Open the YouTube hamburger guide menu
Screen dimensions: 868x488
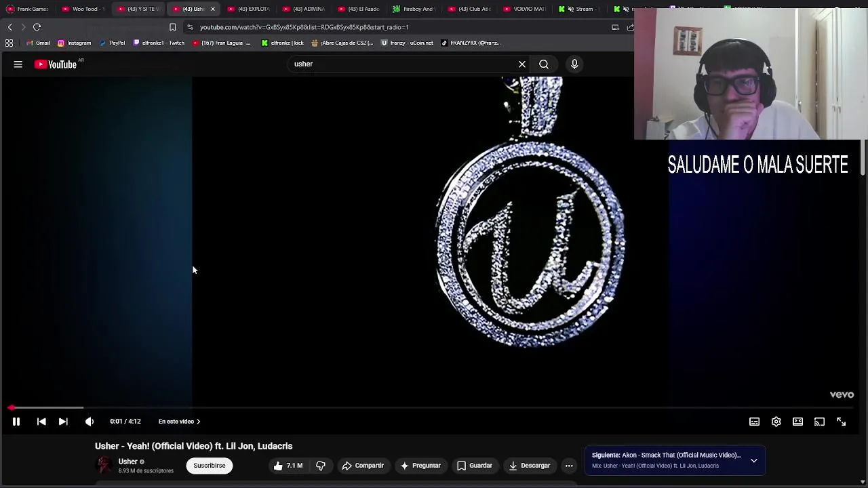click(18, 64)
